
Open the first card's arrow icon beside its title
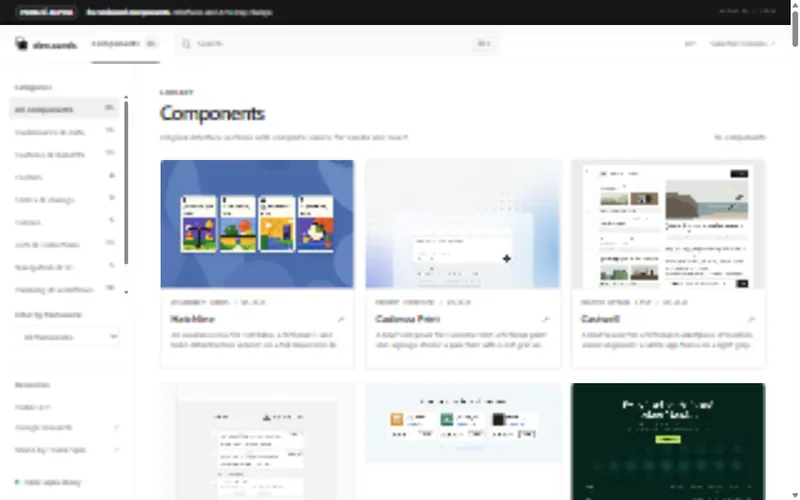pos(341,319)
